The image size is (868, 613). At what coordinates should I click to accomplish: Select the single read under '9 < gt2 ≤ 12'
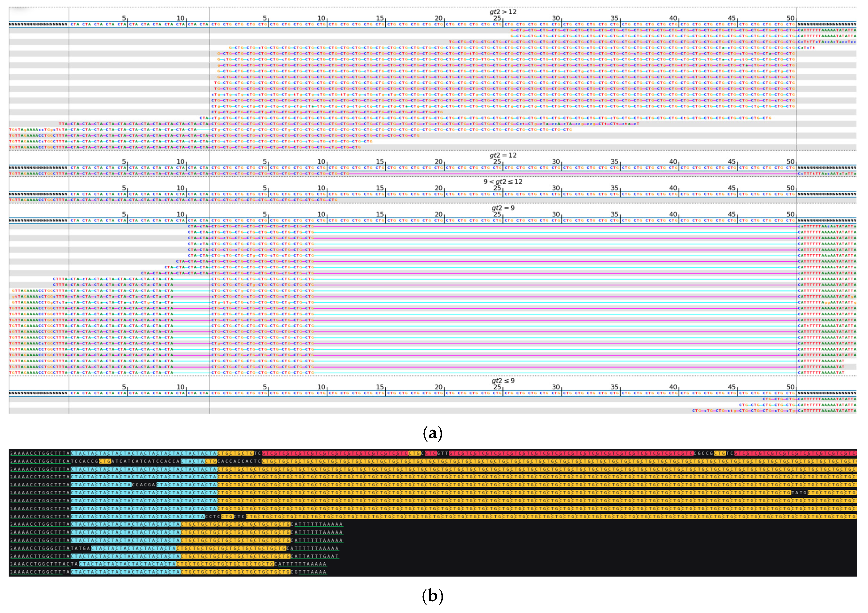click(173, 200)
